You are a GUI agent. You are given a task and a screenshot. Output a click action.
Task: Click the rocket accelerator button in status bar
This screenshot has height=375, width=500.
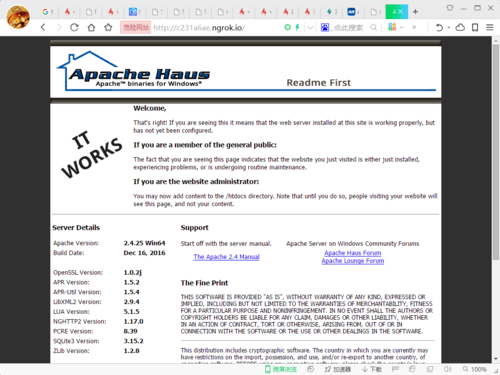(338, 369)
